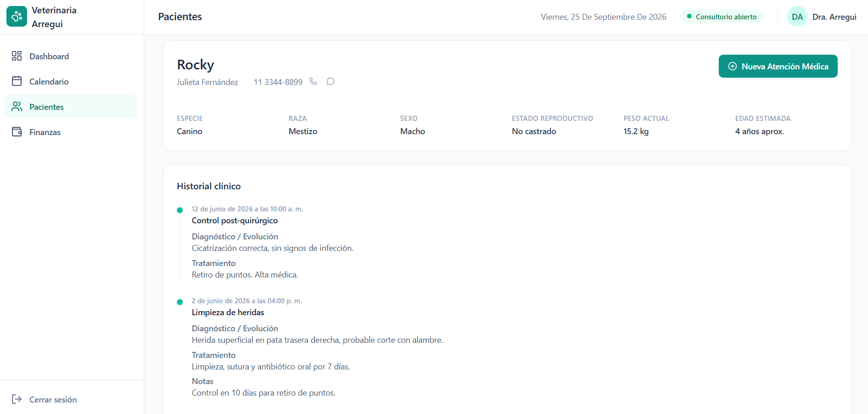Open the Dra. Arregui profile name
The width and height of the screenshot is (868, 414).
point(834,17)
